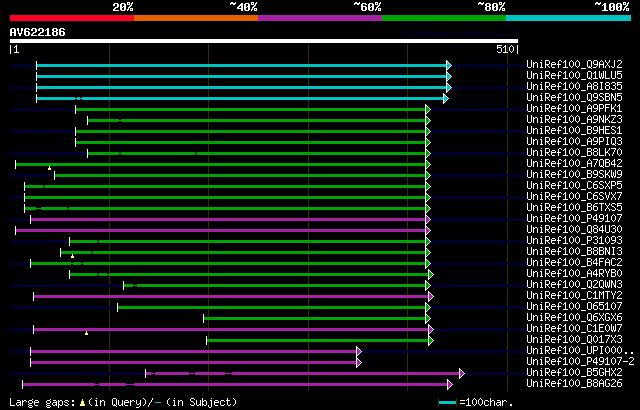Image resolution: width=640 pixels, height=410 pixels.
Task: Select the UniRef100_B8LK70 label
Action: pyautogui.click(x=574, y=152)
